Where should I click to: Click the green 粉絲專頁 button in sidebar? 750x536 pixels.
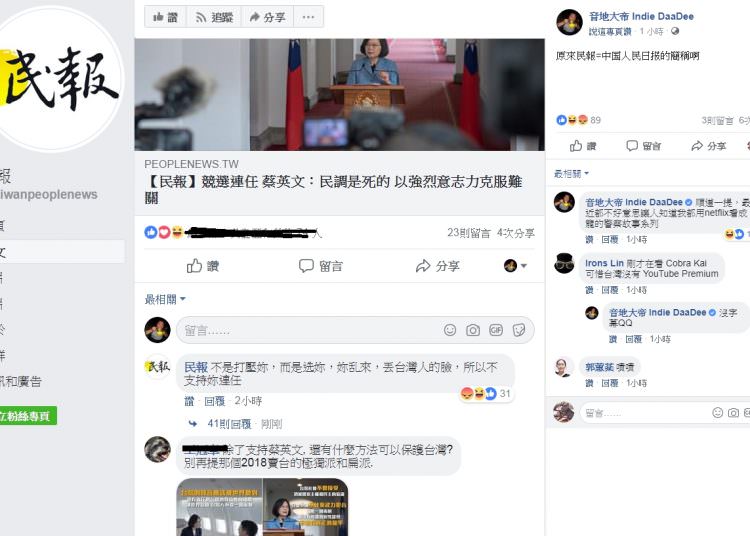[x=28, y=416]
